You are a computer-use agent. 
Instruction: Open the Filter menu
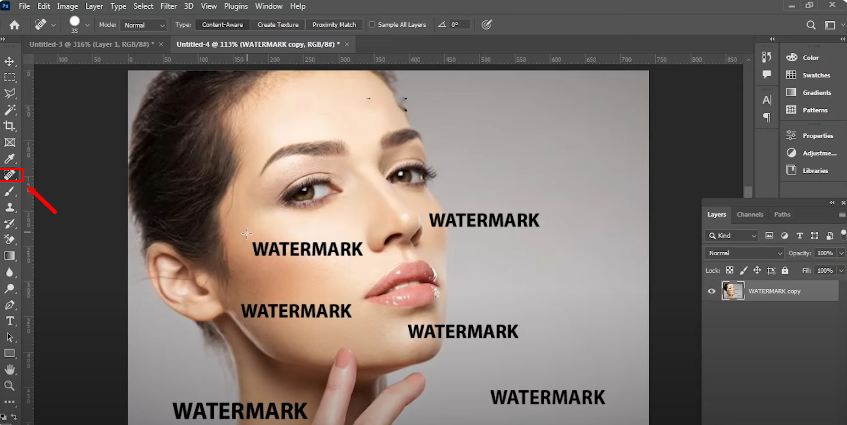[x=169, y=6]
